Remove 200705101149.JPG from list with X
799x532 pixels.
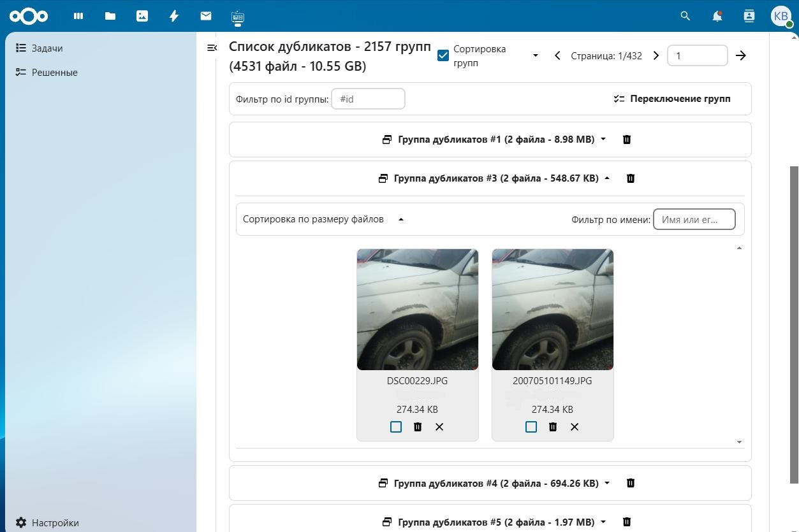575,427
